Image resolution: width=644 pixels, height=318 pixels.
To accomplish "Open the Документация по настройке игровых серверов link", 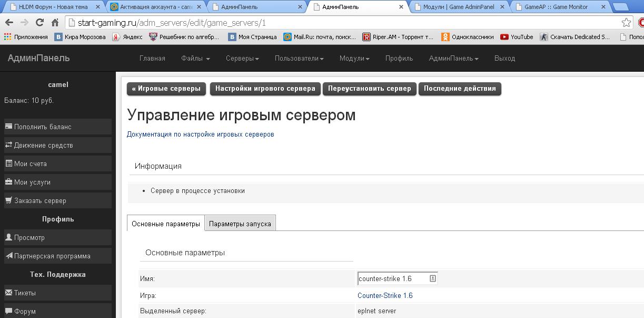I will 200,134.
